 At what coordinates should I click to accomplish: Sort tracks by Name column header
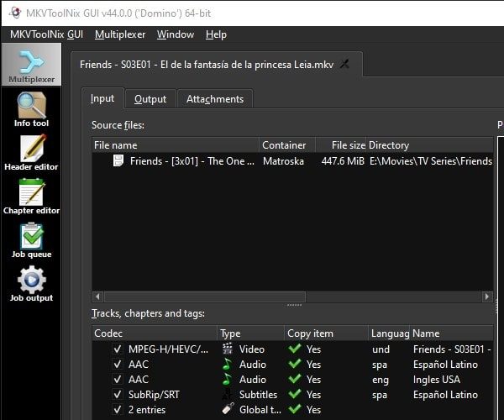(x=451, y=333)
